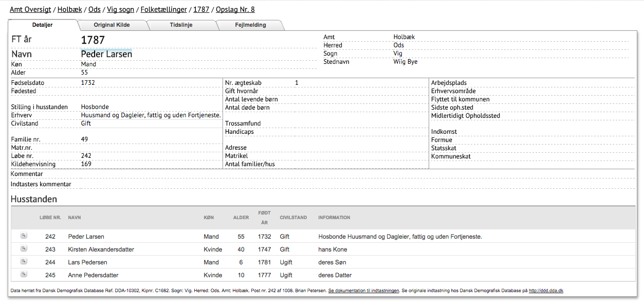Open details icon for Lars Pedersen row

pyautogui.click(x=23, y=261)
